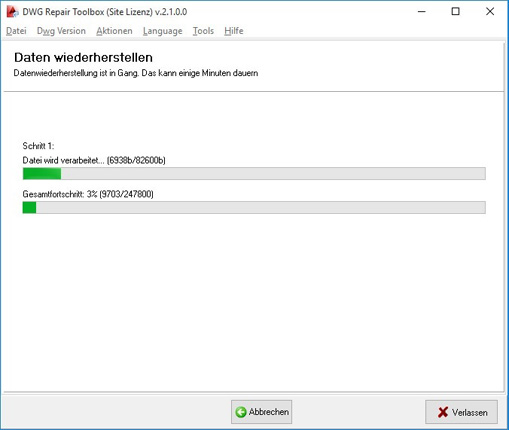Exit via the Verlassen button

tap(462, 412)
